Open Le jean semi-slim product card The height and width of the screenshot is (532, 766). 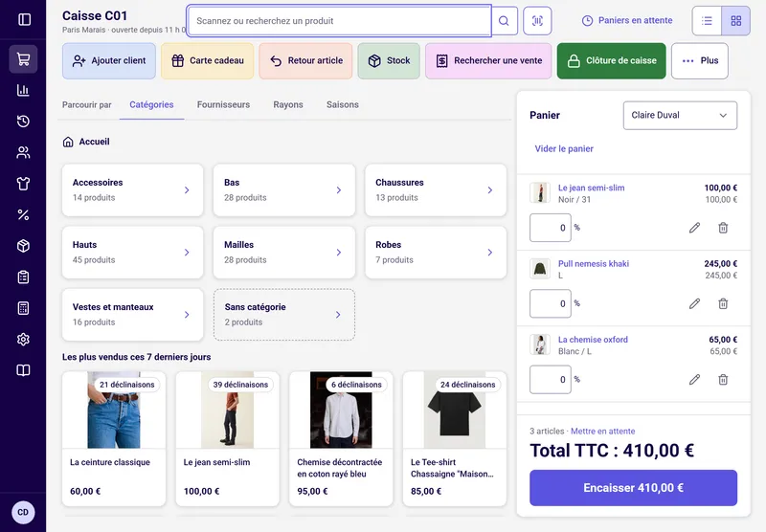[227, 439]
